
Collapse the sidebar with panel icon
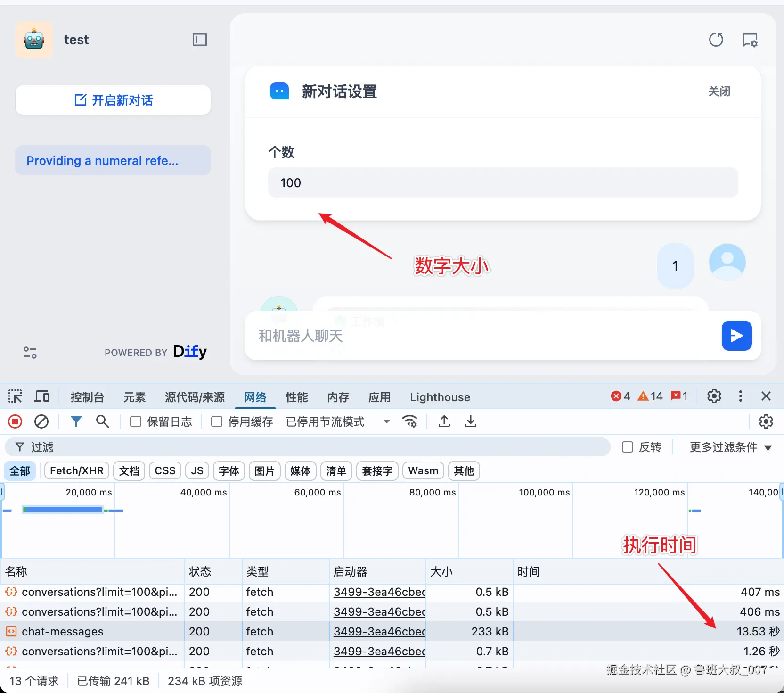pos(200,40)
